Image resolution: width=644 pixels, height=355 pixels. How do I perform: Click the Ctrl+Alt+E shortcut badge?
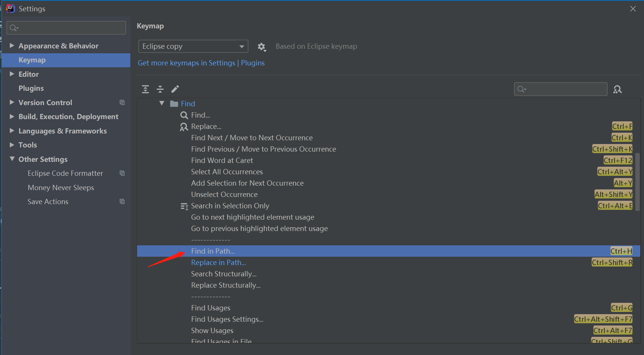pos(615,206)
